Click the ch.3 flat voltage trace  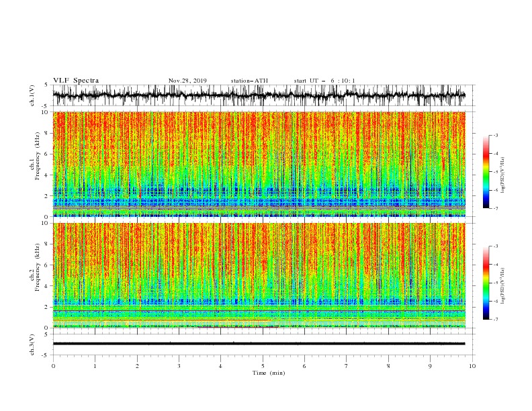[x=259, y=344]
